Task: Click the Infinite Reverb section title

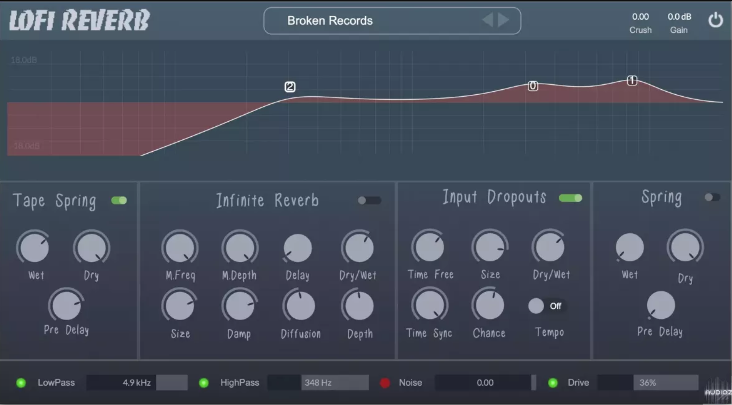Action: pyautogui.click(x=267, y=200)
